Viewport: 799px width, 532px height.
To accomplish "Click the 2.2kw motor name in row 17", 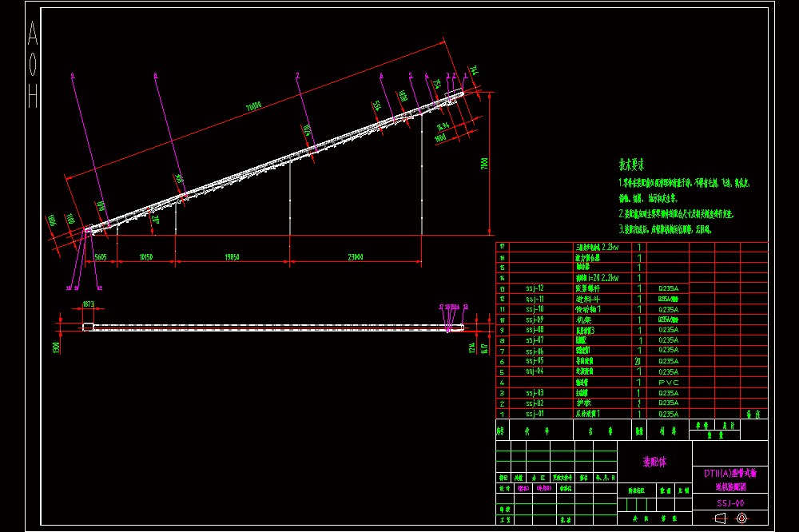I will tap(597, 247).
